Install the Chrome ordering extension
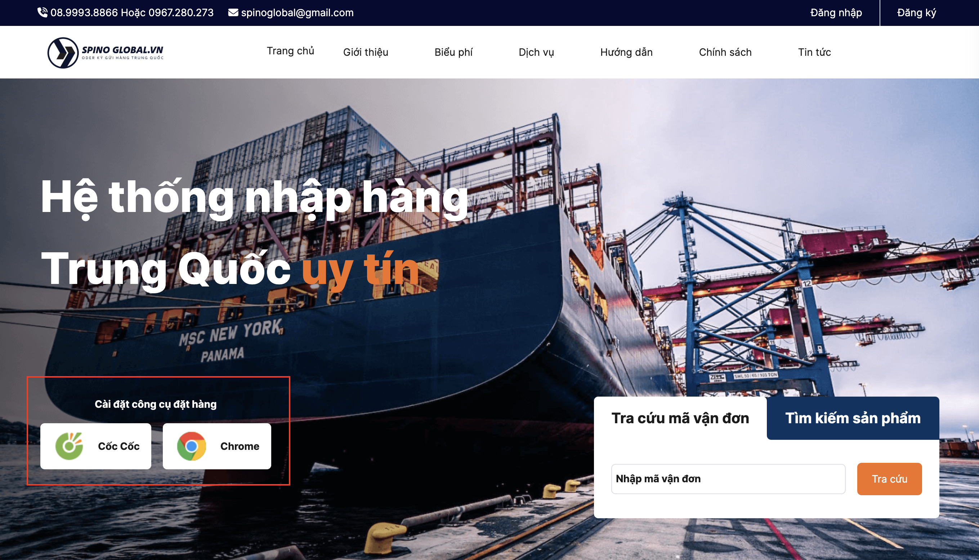The width and height of the screenshot is (979, 560). point(217,446)
